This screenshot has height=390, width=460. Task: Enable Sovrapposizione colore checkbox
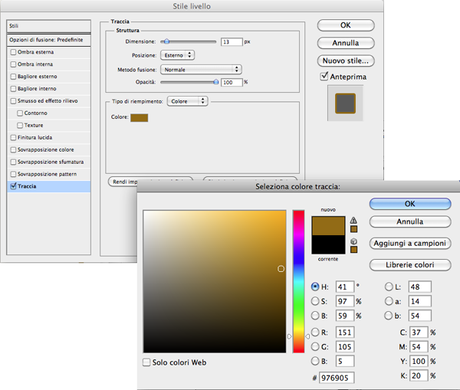tap(13, 150)
